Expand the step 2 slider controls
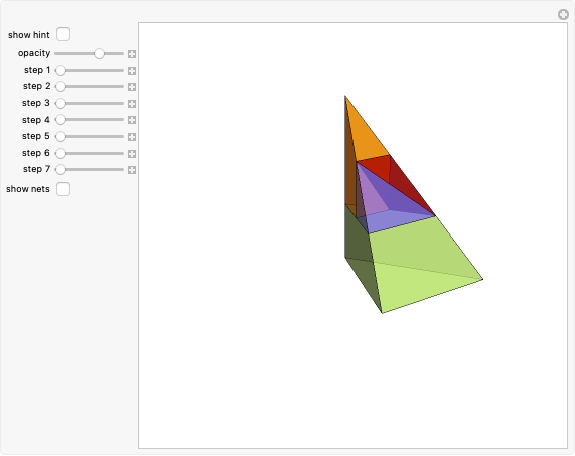Image resolution: width=575 pixels, height=456 pixels. point(132,87)
